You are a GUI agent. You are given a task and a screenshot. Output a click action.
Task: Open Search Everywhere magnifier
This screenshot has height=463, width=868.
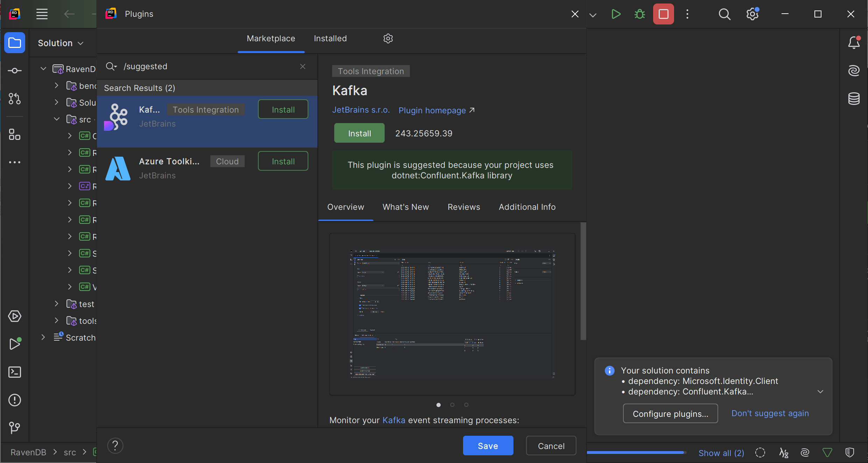click(x=724, y=14)
